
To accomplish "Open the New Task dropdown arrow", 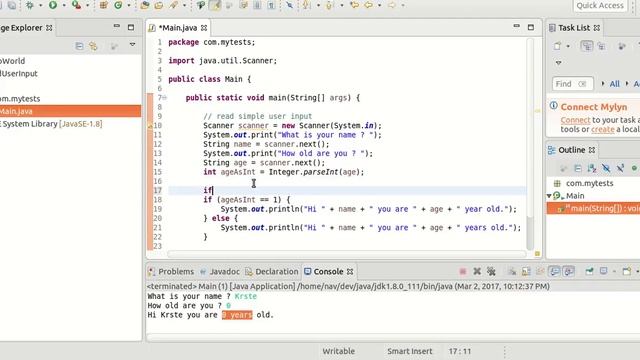I will (x=568, y=46).
